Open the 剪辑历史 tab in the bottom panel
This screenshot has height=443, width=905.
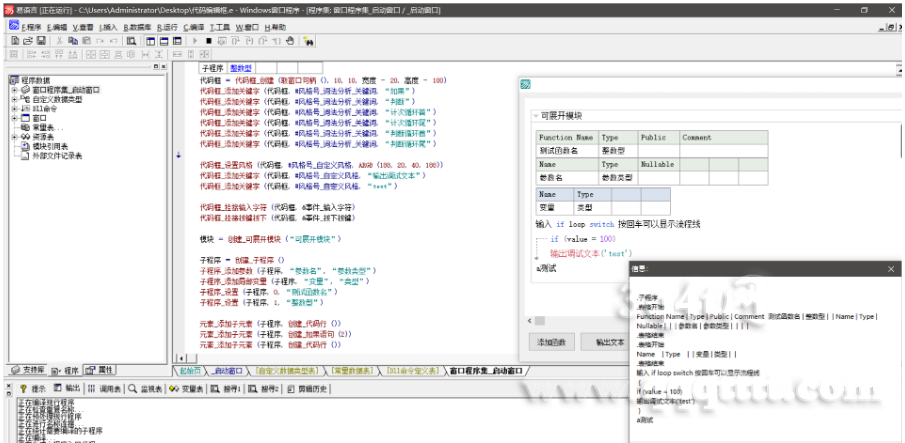(307, 389)
